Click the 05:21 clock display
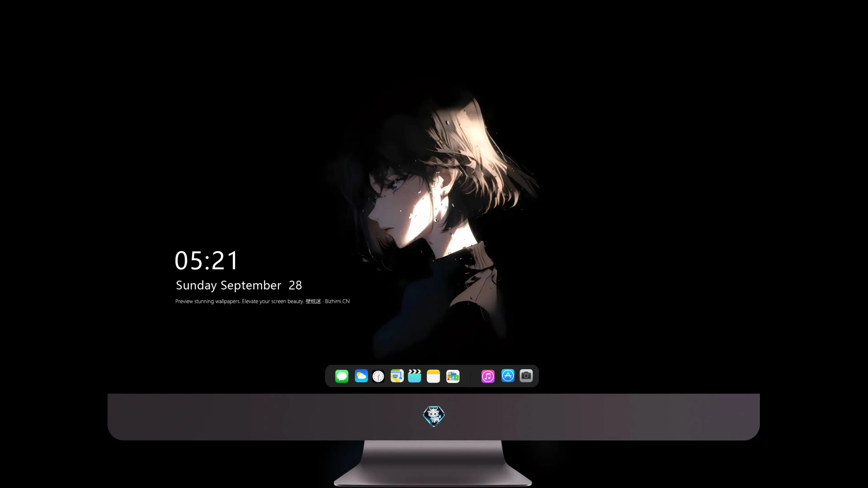Image resolution: width=868 pixels, height=488 pixels. tap(206, 260)
